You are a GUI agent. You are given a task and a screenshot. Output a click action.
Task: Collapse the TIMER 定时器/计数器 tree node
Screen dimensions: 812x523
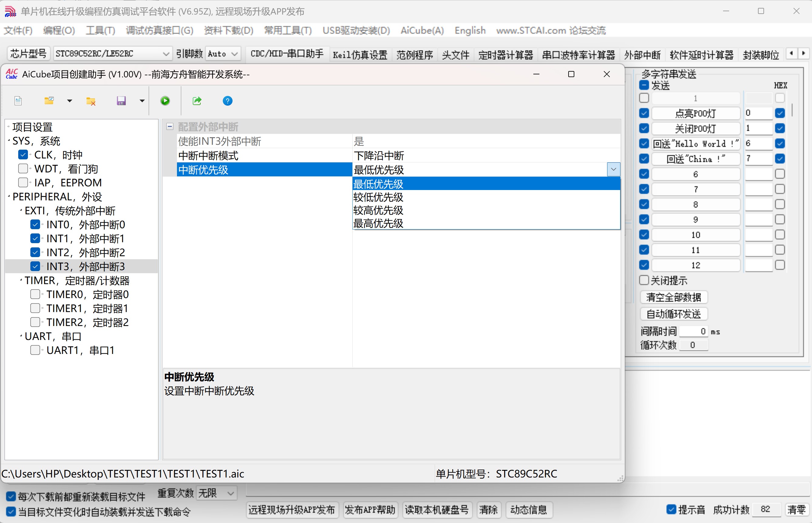(21, 280)
